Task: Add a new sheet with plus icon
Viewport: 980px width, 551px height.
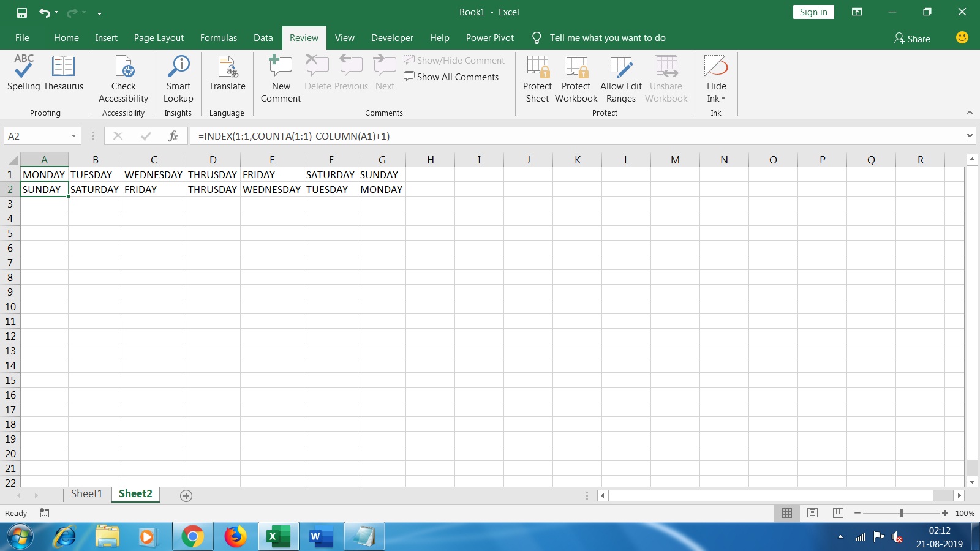Action: click(x=186, y=496)
